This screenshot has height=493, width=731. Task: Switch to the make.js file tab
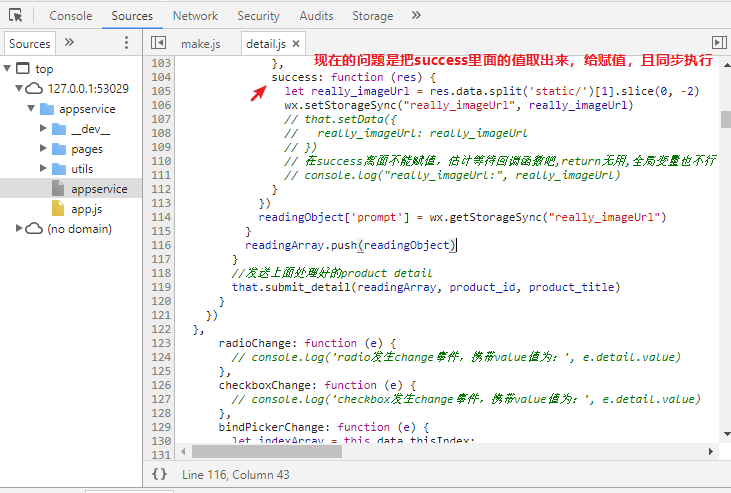click(x=201, y=44)
